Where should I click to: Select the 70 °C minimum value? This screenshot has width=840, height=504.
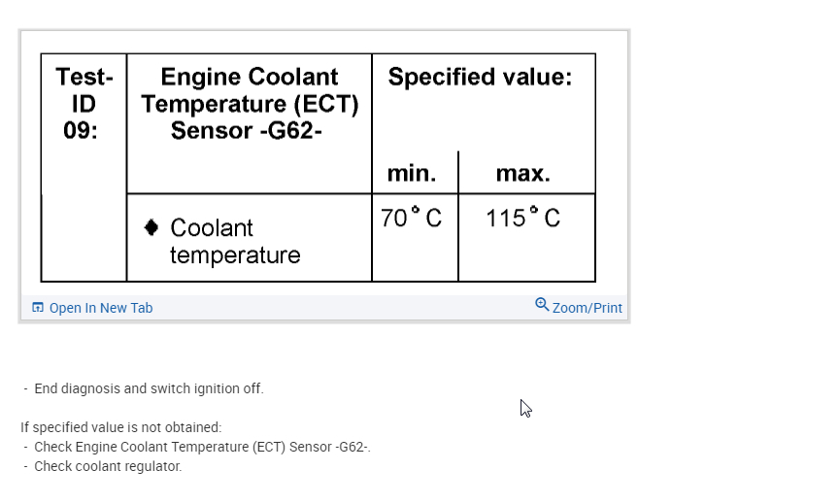[411, 218]
